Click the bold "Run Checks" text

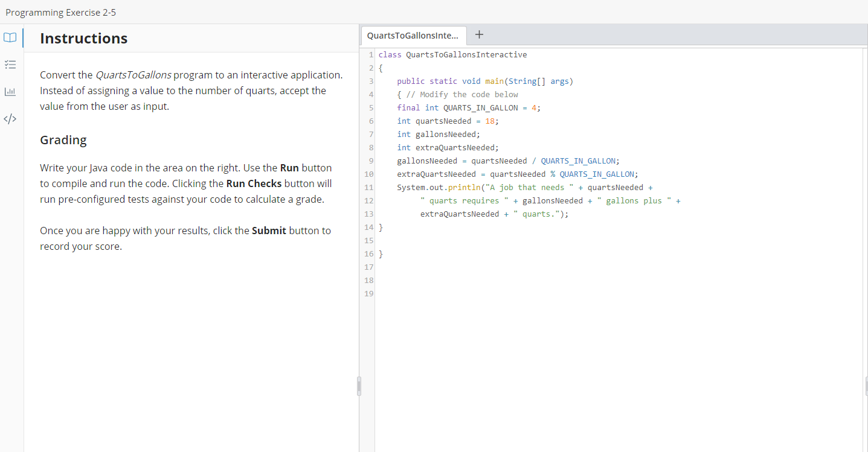[x=254, y=183]
